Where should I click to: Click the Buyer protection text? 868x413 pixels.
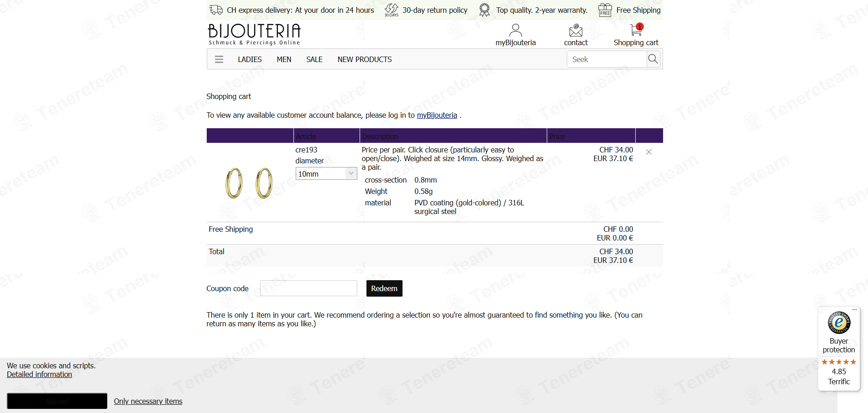coord(839,345)
